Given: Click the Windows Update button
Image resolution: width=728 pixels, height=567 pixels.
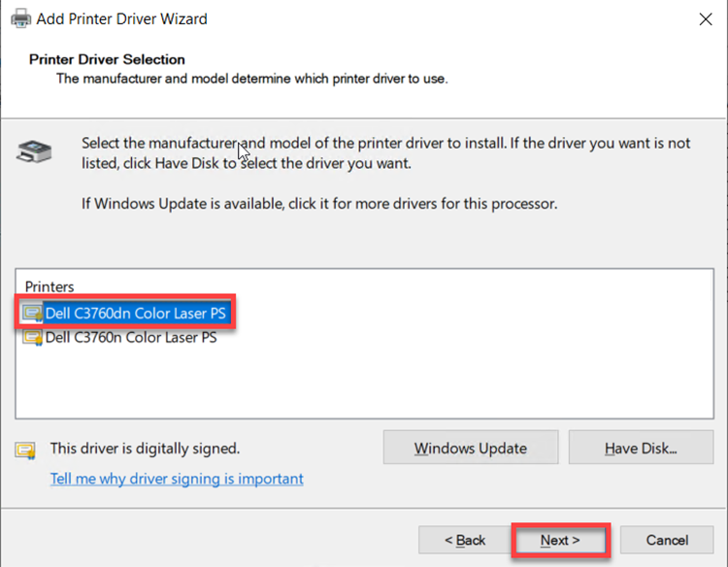Looking at the screenshot, I should click(471, 449).
